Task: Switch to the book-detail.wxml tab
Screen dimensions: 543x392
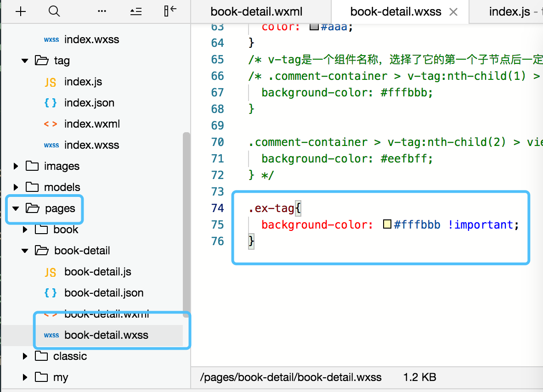Action: (256, 12)
